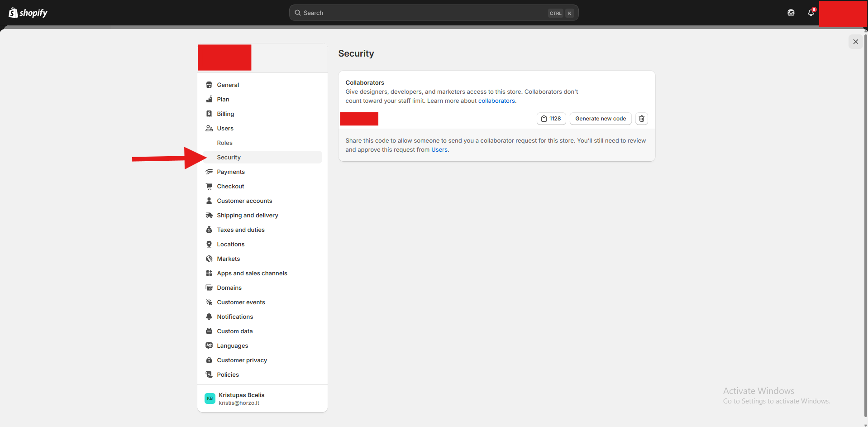Image resolution: width=868 pixels, height=427 pixels.
Task: Open the collaborators help link
Action: click(x=496, y=101)
